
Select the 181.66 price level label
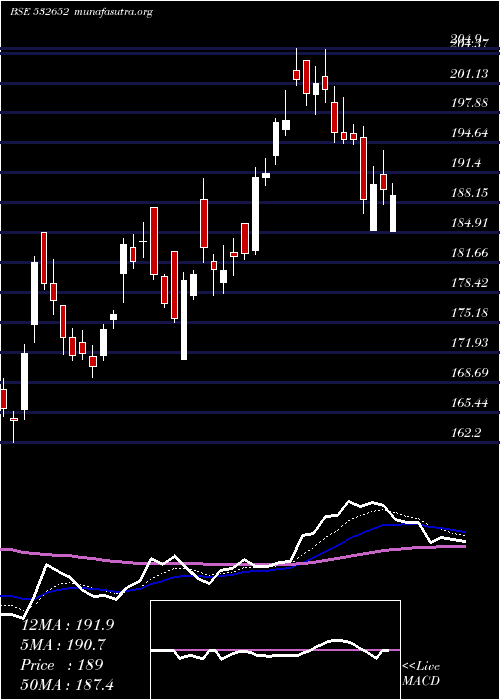coord(469,253)
